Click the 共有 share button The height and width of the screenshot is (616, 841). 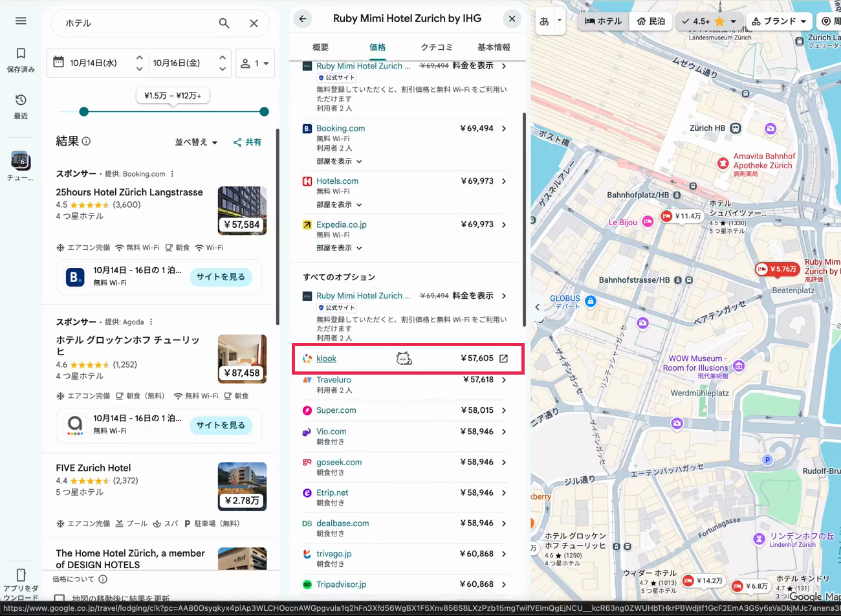click(247, 142)
